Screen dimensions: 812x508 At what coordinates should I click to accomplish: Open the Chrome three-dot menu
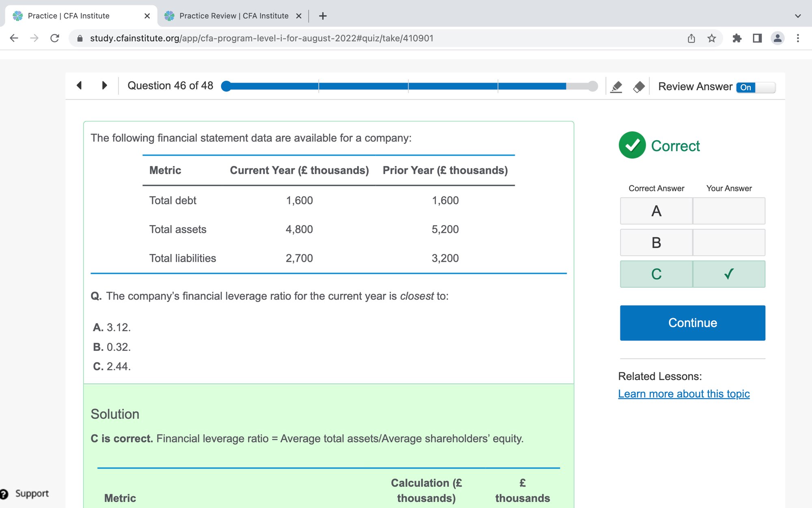point(798,38)
